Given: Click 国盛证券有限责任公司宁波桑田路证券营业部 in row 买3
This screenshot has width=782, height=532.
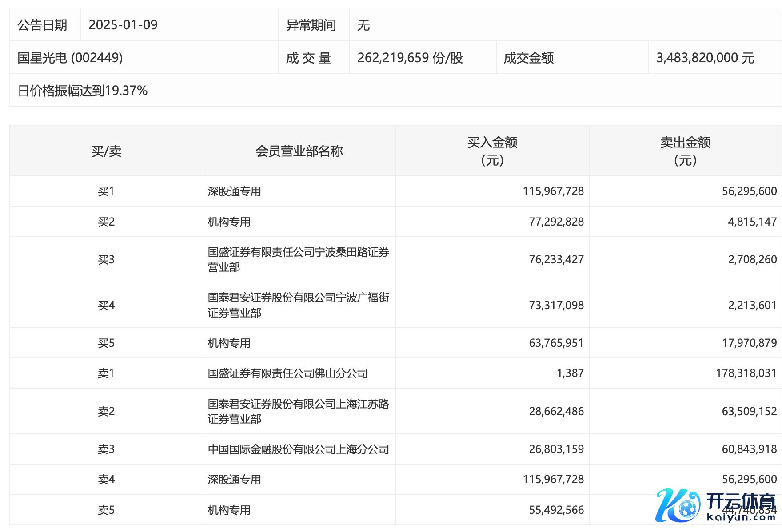Looking at the screenshot, I should (298, 259).
